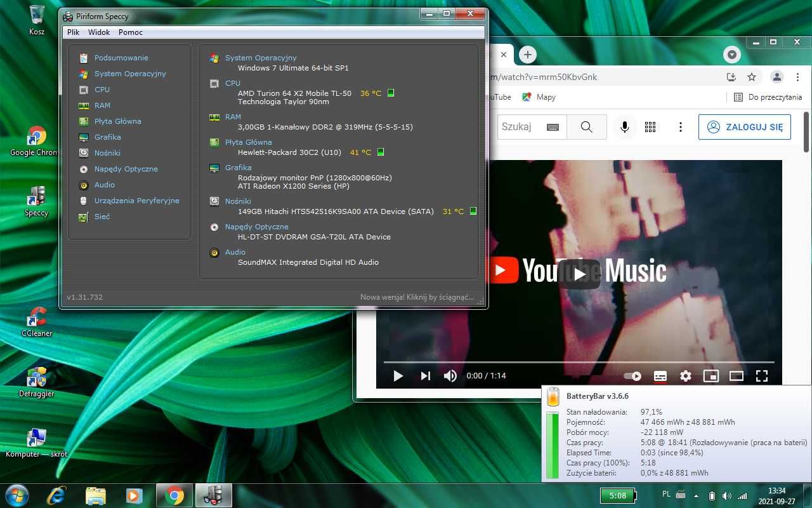Screen dimensions: 812x508
Task: Open Nośniki in Speccy sidebar
Action: coord(107,153)
